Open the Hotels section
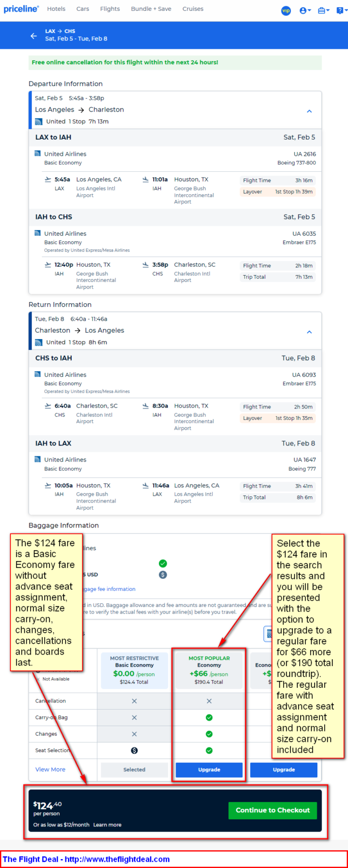Image resolution: width=348 pixels, height=868 pixels. 56,9
